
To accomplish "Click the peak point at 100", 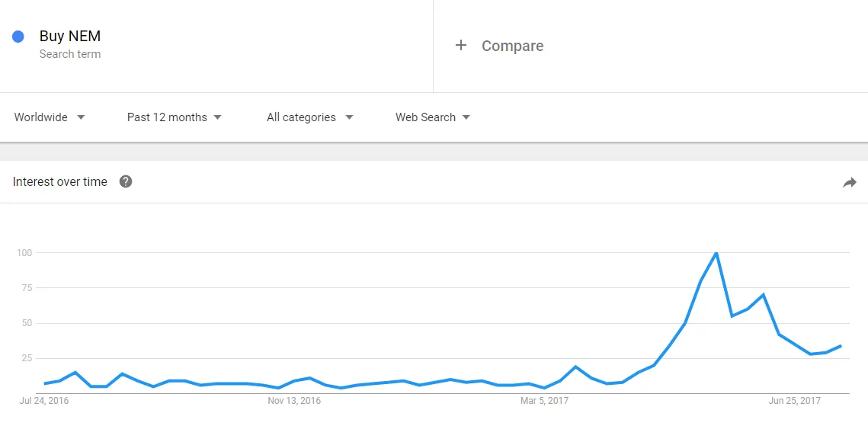I will (716, 253).
